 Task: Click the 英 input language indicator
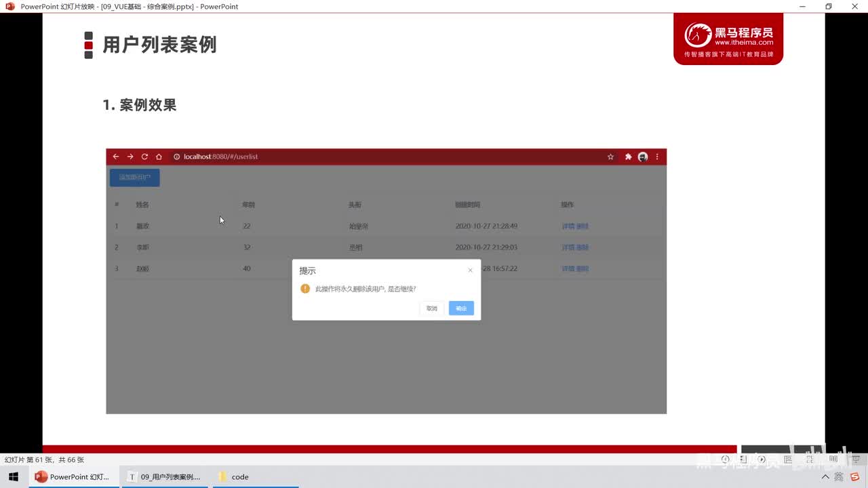click(840, 477)
